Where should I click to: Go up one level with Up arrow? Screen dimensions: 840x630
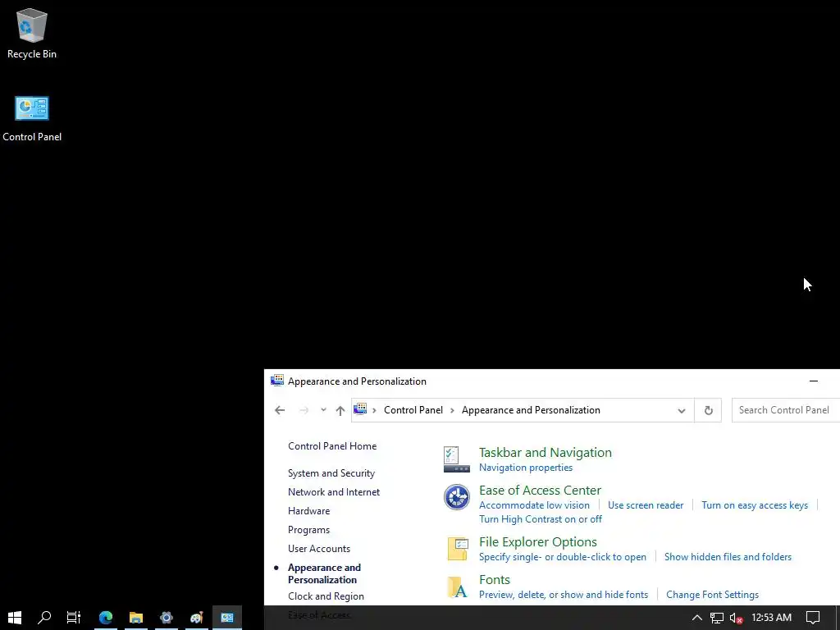coord(340,410)
